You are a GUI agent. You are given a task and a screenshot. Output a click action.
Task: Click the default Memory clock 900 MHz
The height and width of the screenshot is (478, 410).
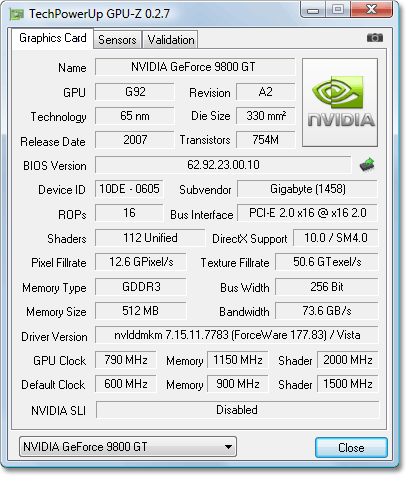pyautogui.click(x=238, y=384)
